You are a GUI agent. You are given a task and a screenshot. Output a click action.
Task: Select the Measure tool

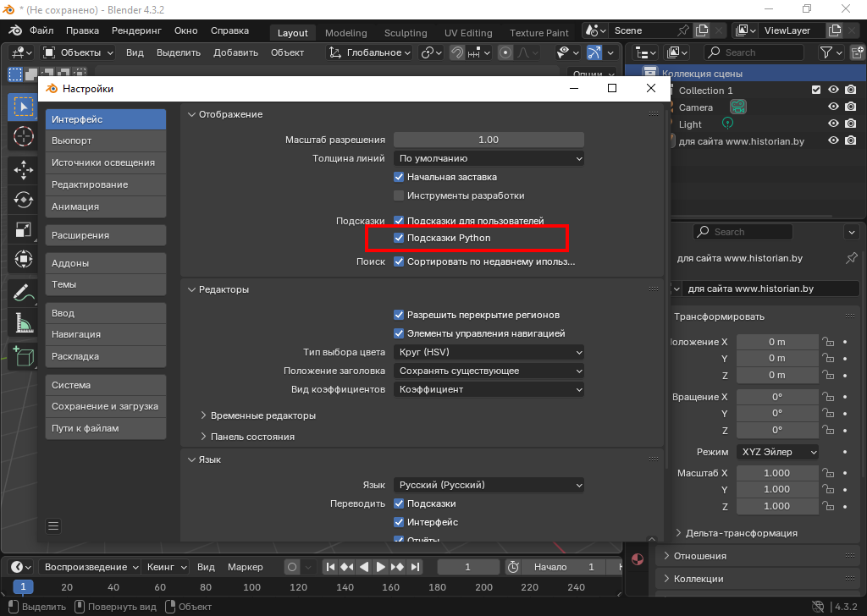(x=23, y=323)
